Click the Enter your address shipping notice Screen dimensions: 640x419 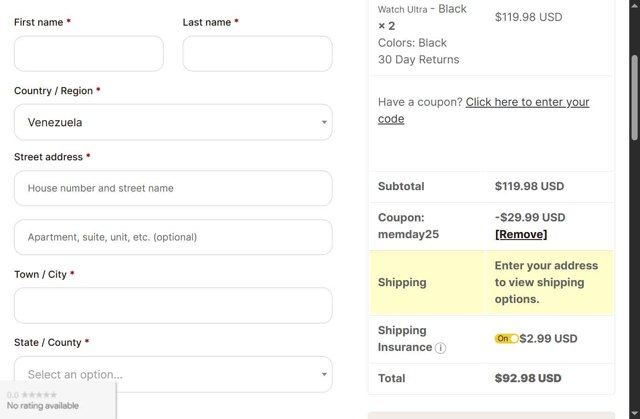click(x=546, y=282)
